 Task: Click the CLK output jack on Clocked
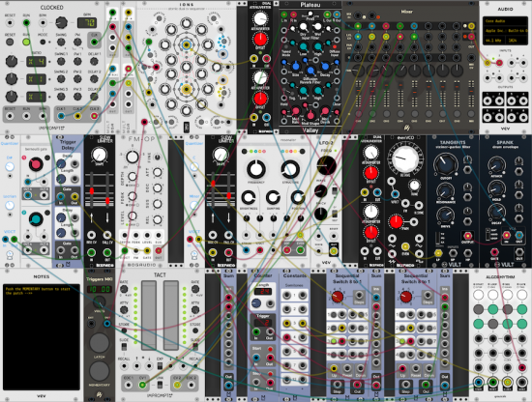95,42
